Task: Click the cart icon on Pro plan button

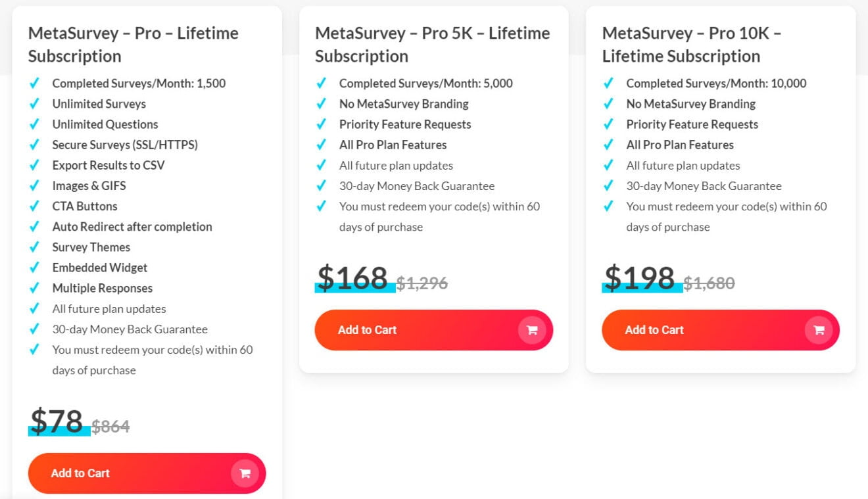Action: tap(245, 473)
